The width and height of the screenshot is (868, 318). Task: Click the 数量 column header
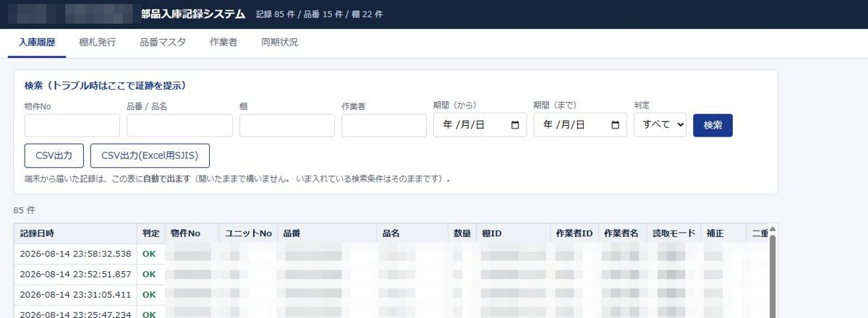tap(461, 233)
